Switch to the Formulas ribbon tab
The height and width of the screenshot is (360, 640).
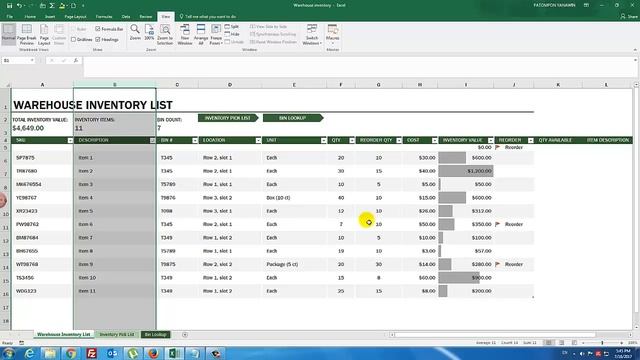tap(104, 17)
